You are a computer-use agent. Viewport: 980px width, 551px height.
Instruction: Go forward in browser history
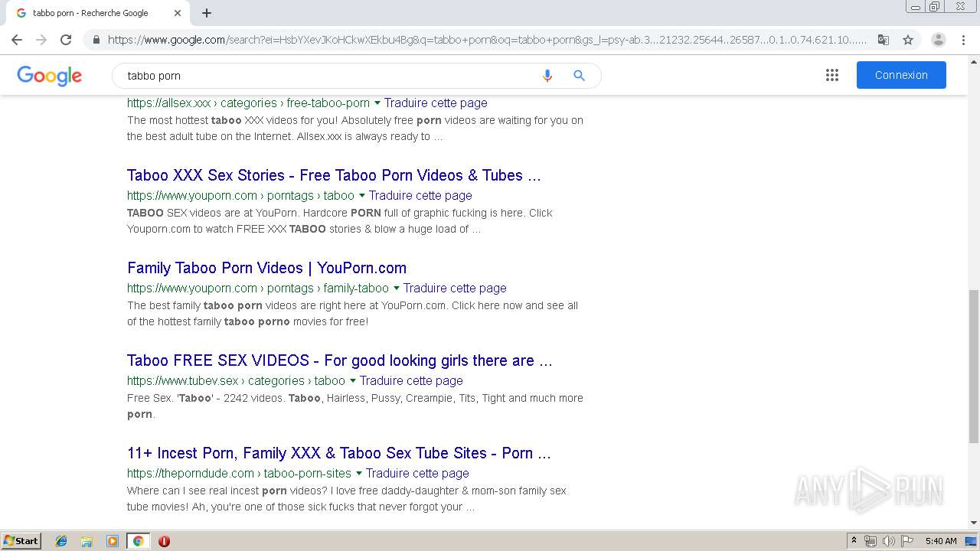coord(41,40)
